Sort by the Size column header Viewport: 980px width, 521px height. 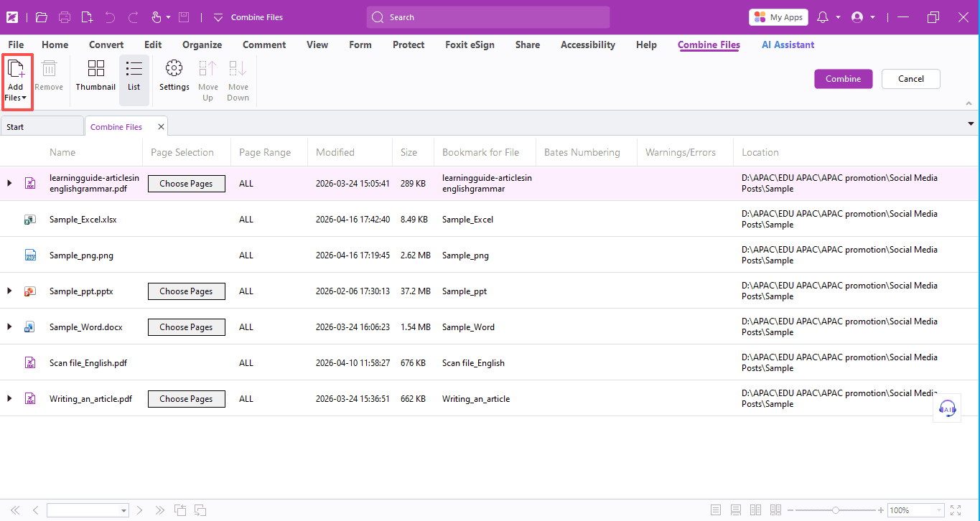pos(409,152)
